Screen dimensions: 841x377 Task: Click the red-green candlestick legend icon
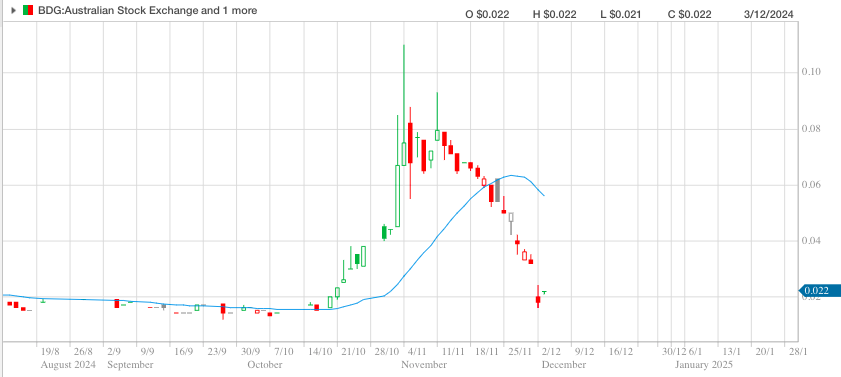[28, 11]
